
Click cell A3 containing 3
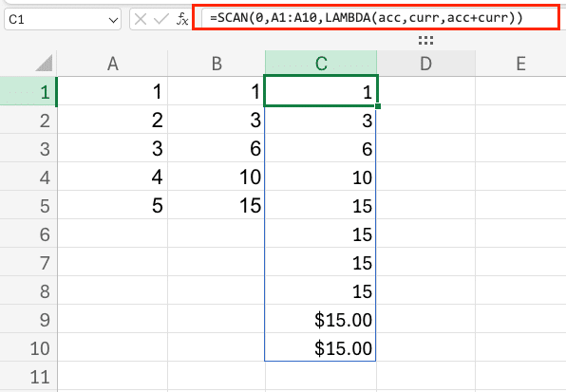point(113,148)
